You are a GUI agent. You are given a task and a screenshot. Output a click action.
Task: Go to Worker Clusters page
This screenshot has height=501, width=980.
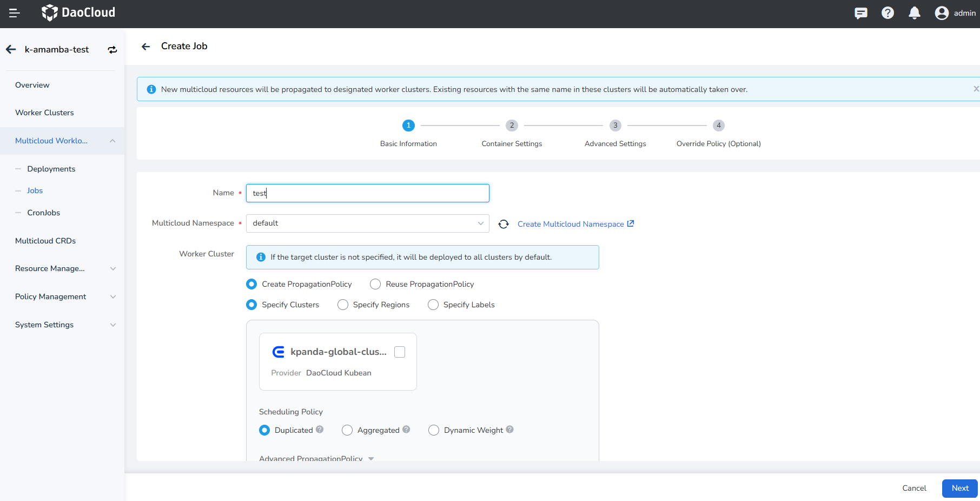[x=44, y=113]
